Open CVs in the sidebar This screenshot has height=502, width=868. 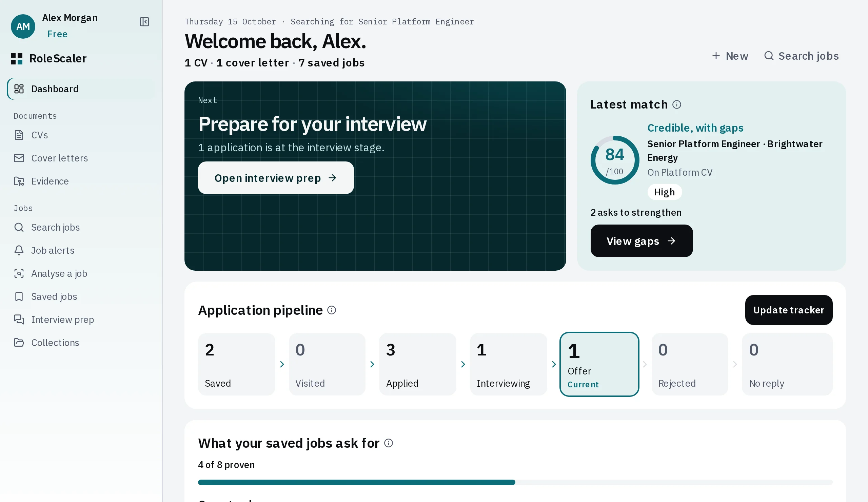[x=81, y=135]
